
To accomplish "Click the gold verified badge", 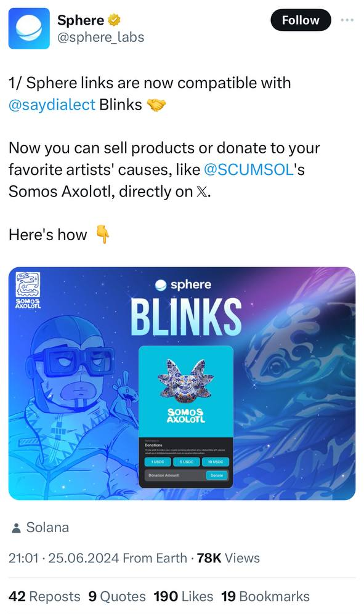I will click(114, 20).
